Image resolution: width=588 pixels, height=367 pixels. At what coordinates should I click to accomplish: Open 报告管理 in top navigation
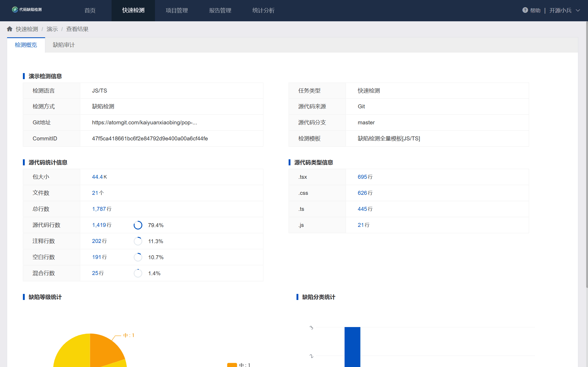tap(220, 11)
